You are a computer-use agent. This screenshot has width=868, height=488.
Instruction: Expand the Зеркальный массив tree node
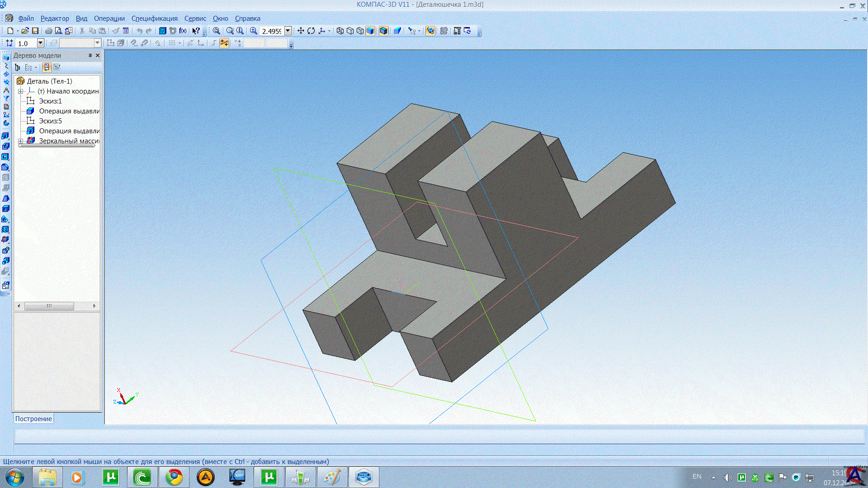pyautogui.click(x=21, y=141)
